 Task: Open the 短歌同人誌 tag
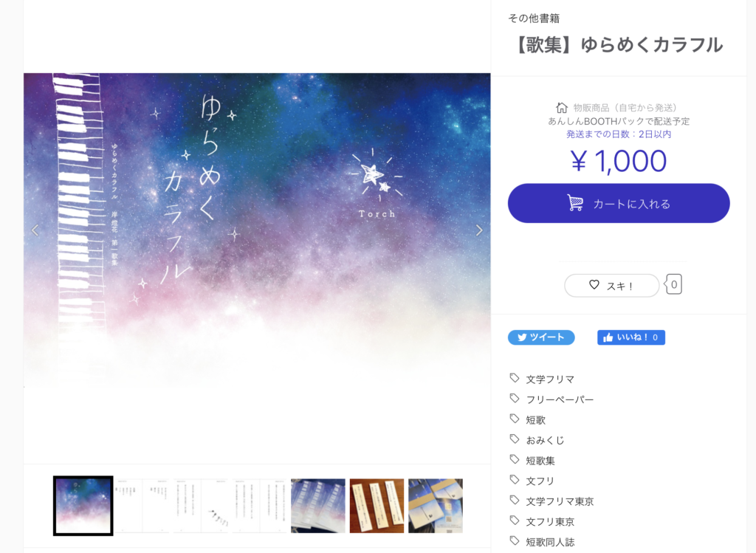click(550, 542)
